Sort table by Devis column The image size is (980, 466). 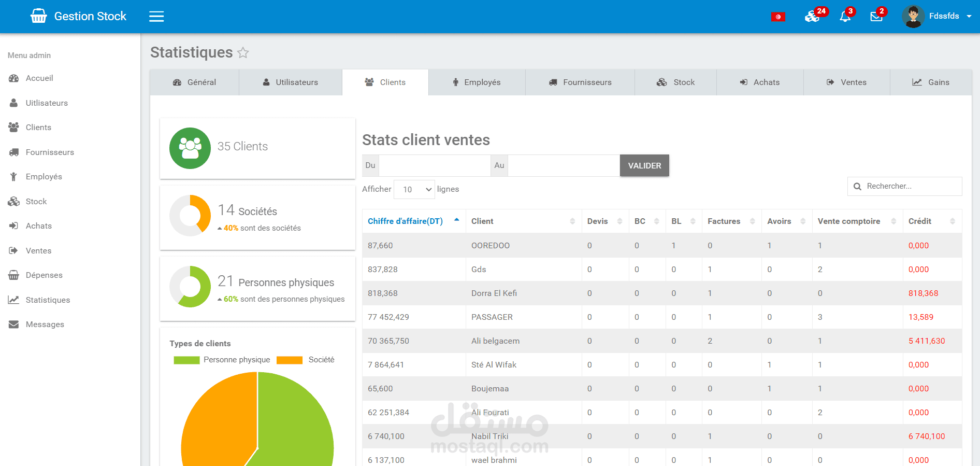pos(605,221)
